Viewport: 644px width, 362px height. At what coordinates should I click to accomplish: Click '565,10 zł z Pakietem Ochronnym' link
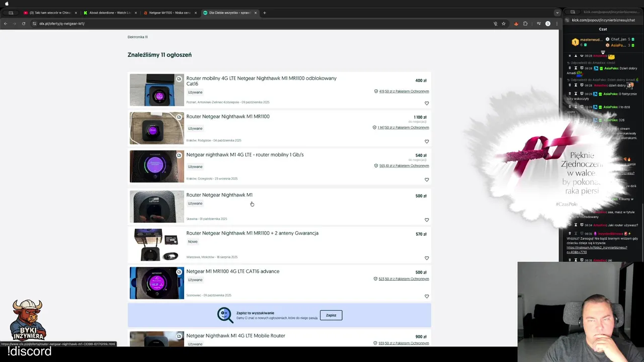404,166
